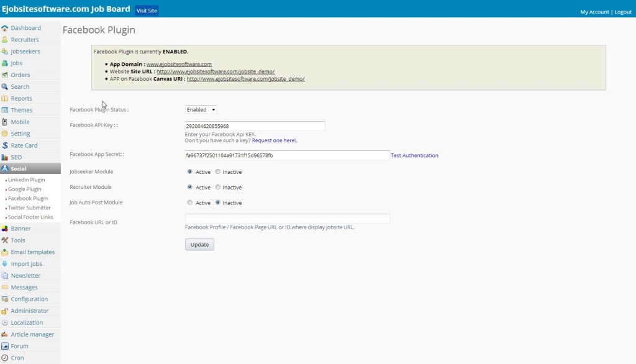636x364 pixels.
Task: Click the Article manager icon
Action: click(5, 335)
